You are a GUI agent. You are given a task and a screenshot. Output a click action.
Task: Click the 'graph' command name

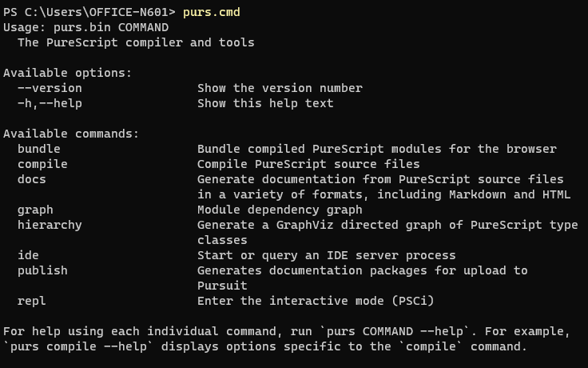click(35, 210)
